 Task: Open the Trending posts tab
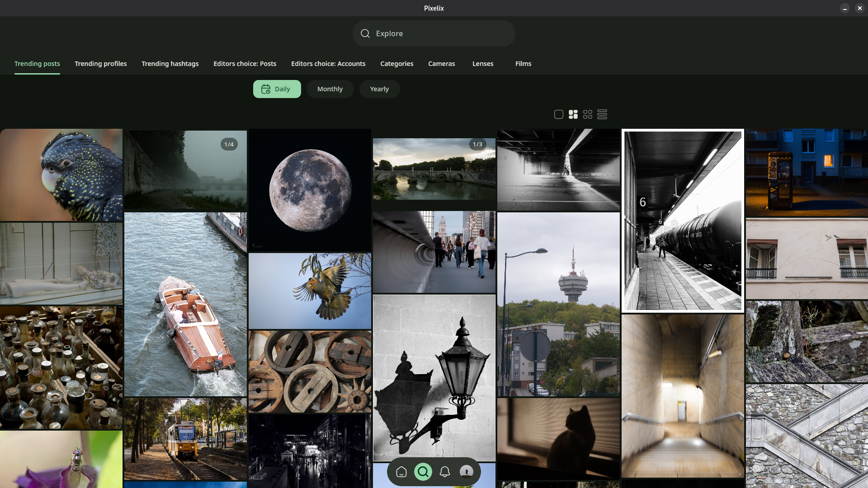(x=37, y=64)
